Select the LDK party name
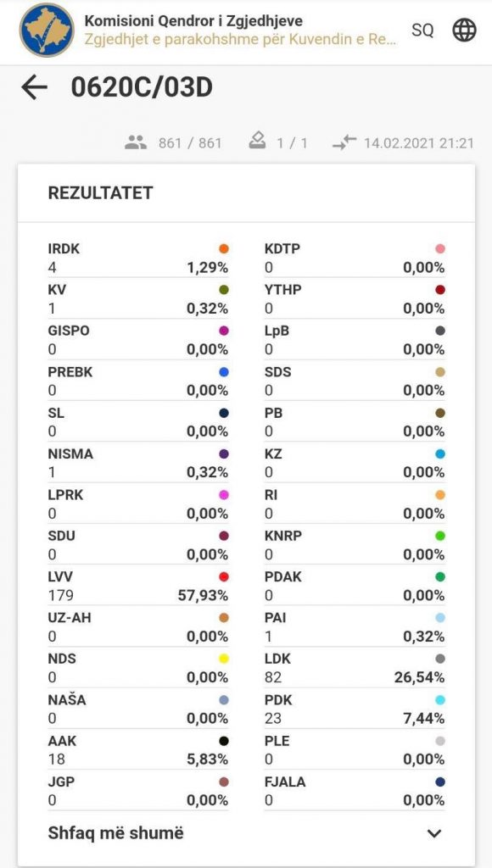 point(277,659)
